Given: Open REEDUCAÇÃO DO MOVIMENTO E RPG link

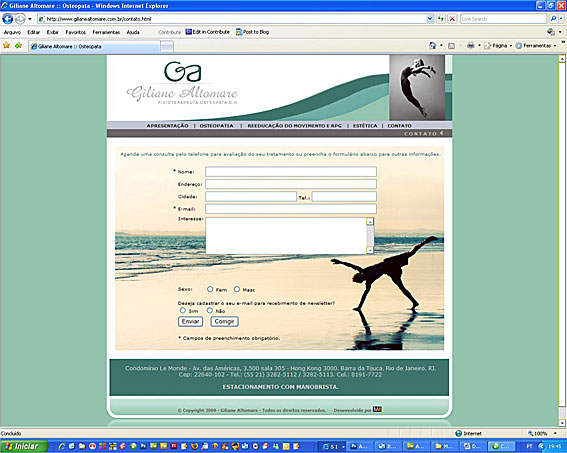Looking at the screenshot, I should click(x=294, y=126).
